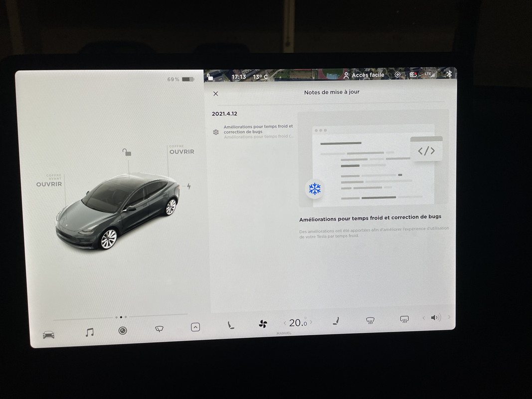Screen dimensions: 532x399
Task: Tap the 17:13 clock
Action: click(x=238, y=77)
